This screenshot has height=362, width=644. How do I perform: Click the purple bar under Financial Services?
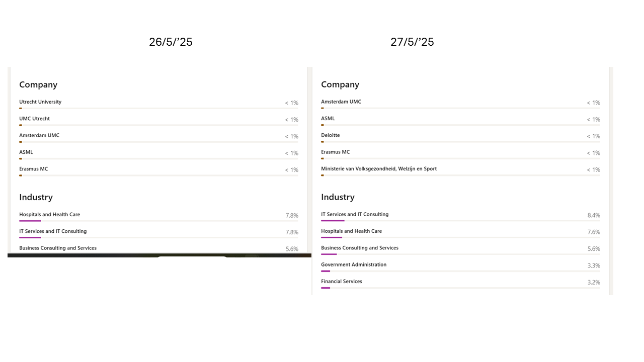[x=326, y=288]
